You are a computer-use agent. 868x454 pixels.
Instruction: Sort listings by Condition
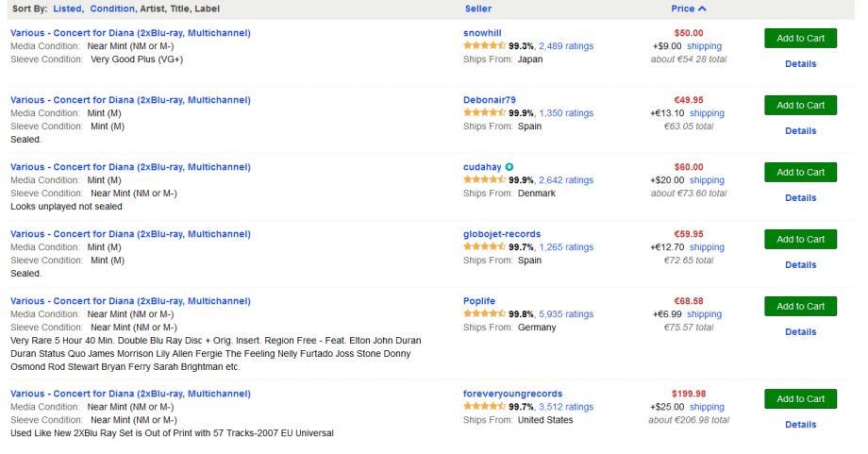point(113,8)
